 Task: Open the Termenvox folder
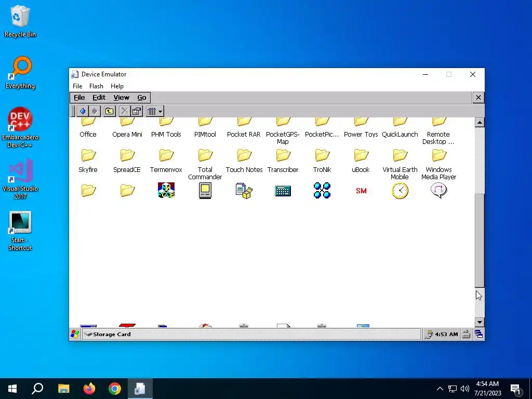coord(166,161)
